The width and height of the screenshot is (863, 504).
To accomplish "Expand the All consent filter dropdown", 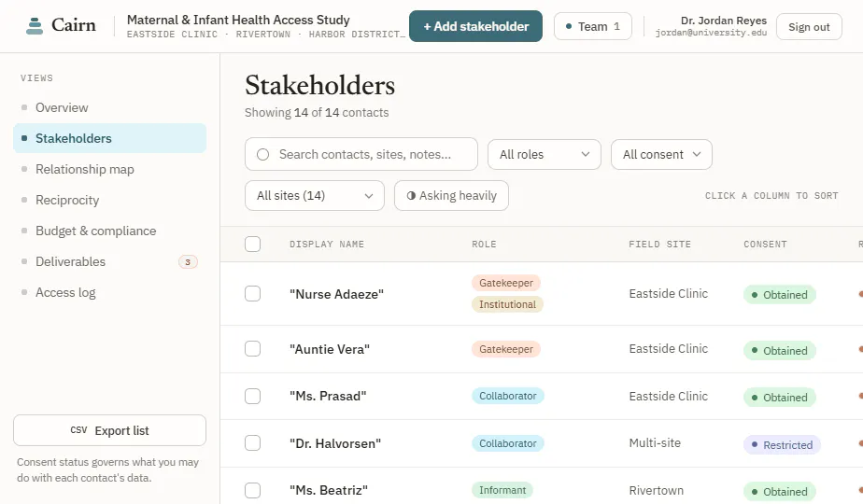I will point(661,155).
